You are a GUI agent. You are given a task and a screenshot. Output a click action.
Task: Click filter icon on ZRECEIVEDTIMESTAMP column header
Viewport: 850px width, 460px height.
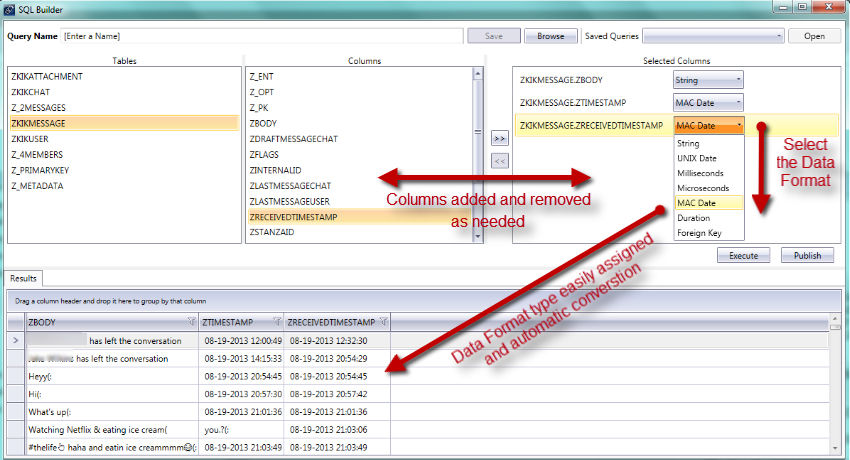pos(383,322)
